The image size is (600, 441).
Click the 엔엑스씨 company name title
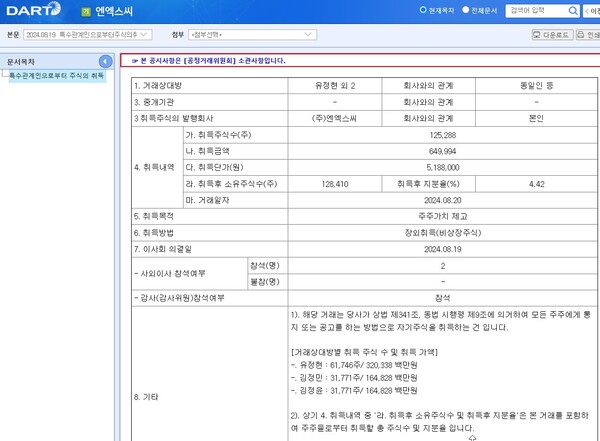tap(115, 12)
